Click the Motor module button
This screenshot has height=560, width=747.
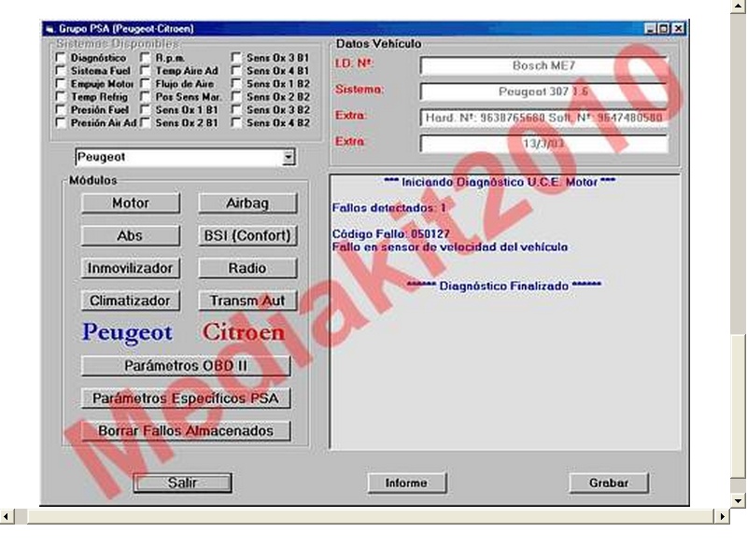(x=131, y=203)
